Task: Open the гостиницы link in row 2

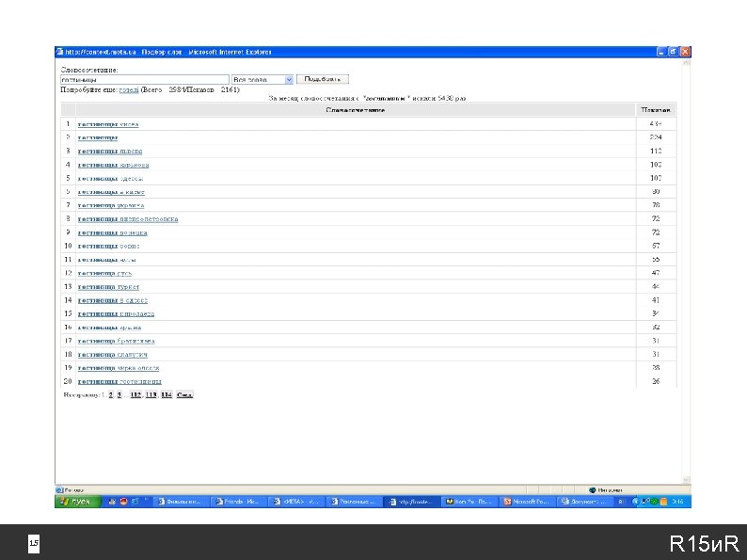Action: coord(98,137)
